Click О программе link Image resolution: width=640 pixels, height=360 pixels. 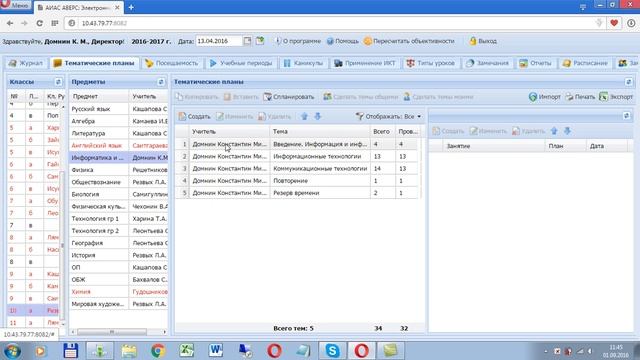(298, 41)
